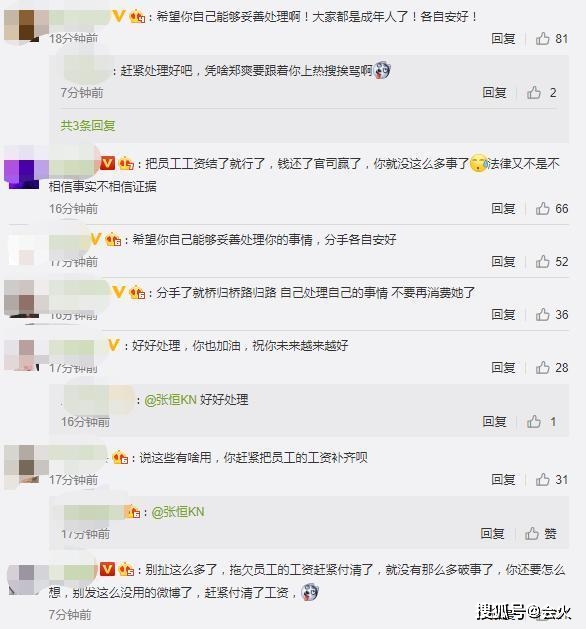Open @张恒KN mention in 好好处理 reply
Screen dimensions: 586x629
[170, 400]
